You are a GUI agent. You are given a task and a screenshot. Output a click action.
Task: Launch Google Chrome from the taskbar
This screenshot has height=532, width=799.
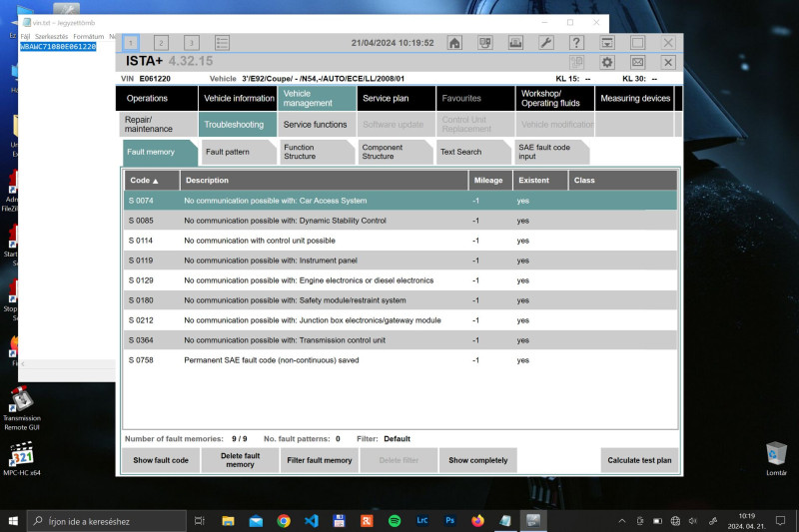[284, 521]
